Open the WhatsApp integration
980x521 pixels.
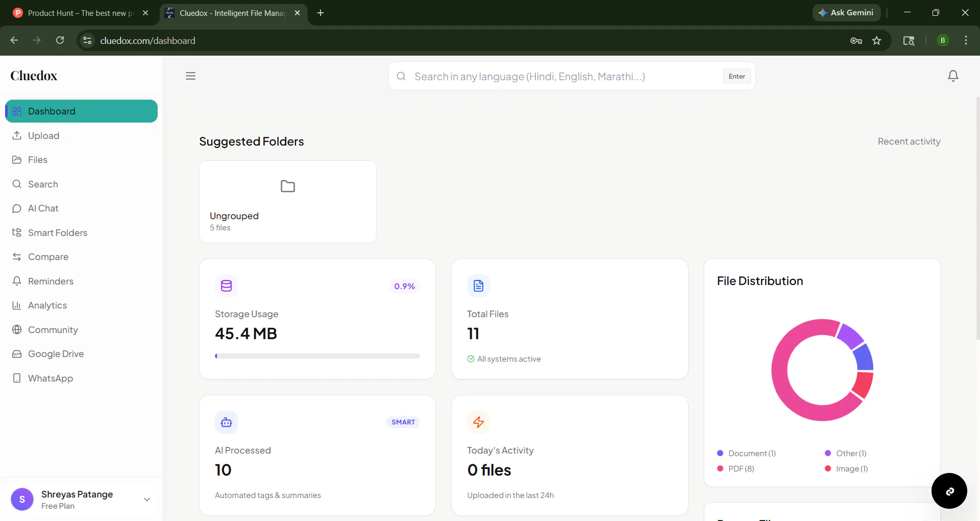tap(82, 378)
